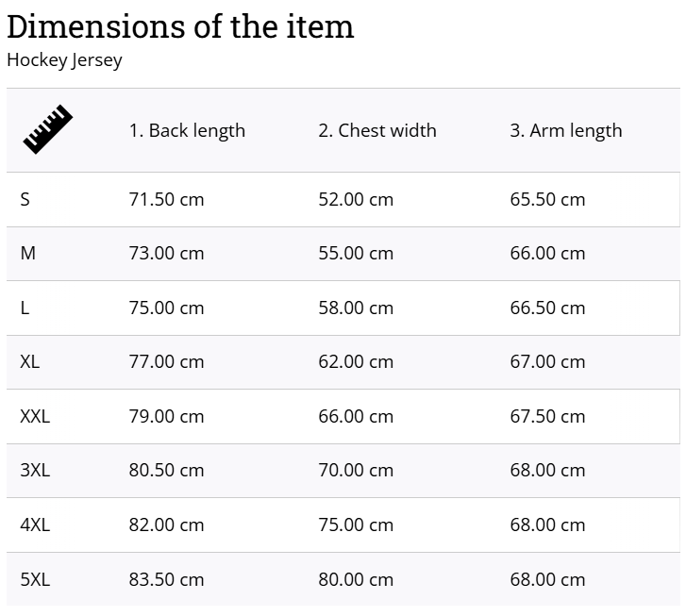Click the XL size row label
Image resolution: width=686 pixels, height=616 pixels.
[30, 362]
